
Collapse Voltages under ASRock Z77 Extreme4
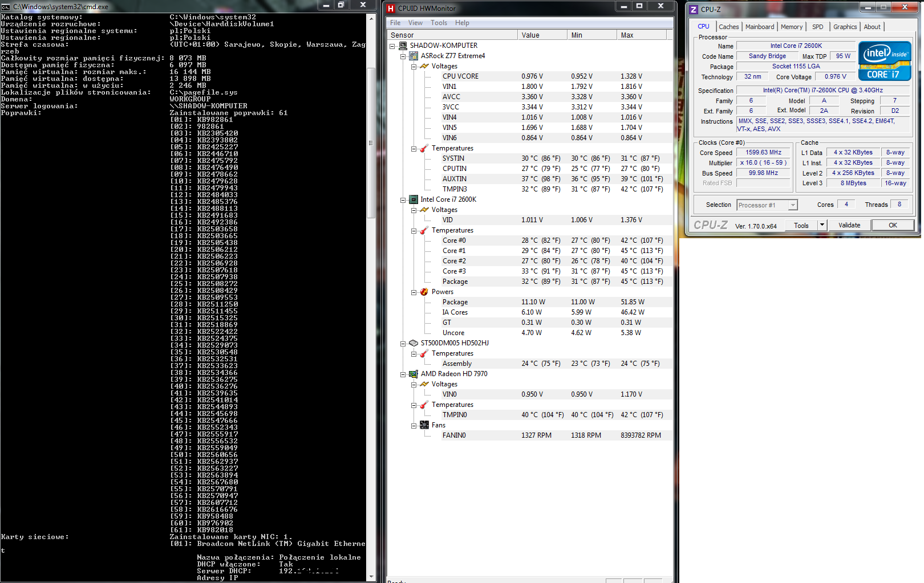click(414, 67)
